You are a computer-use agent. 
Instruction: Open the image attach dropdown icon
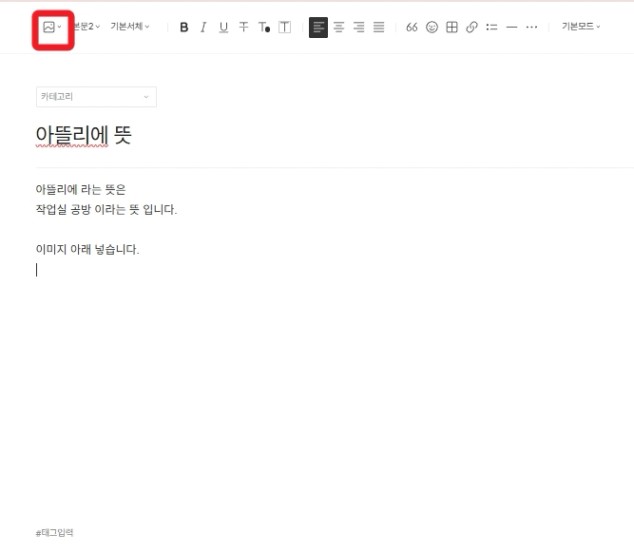pyautogui.click(x=52, y=27)
